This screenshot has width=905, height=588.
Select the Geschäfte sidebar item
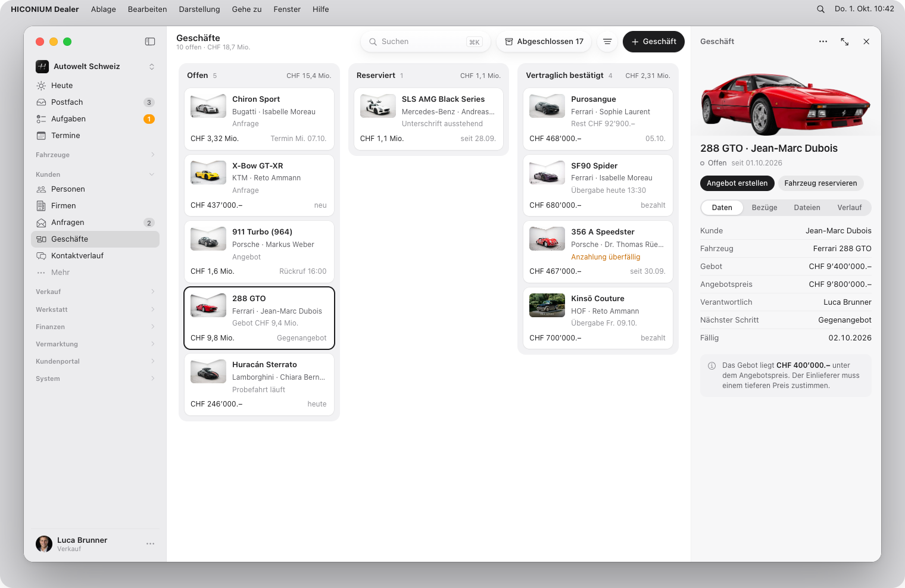point(95,239)
